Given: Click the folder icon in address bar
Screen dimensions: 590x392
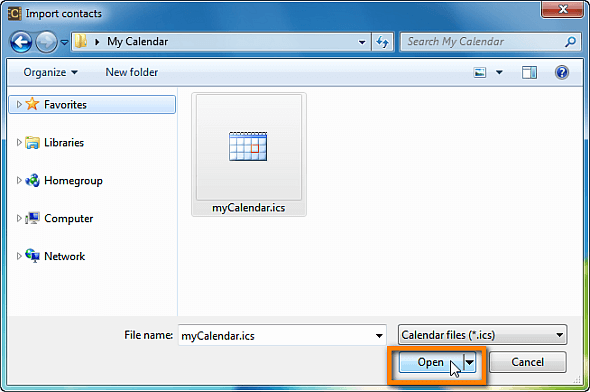Looking at the screenshot, I should pos(80,41).
